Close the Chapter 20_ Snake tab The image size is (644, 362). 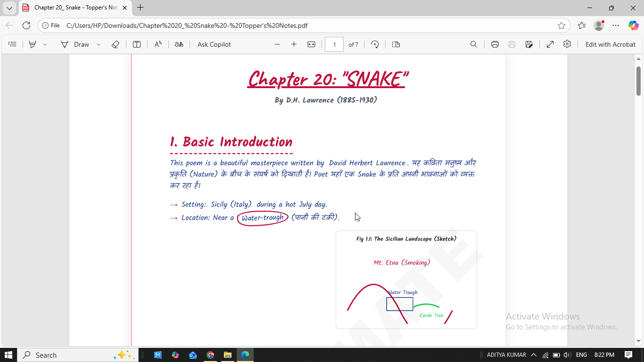coord(125,8)
